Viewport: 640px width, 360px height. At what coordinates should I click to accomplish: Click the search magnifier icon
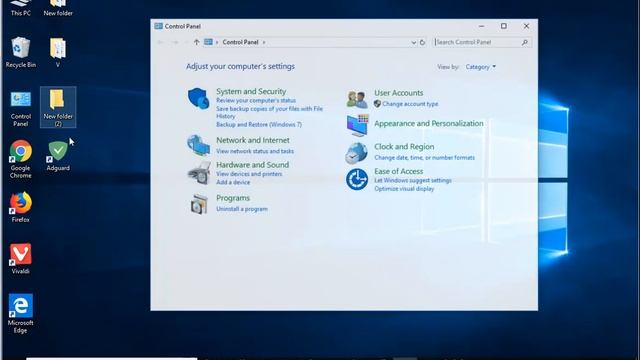coord(524,42)
